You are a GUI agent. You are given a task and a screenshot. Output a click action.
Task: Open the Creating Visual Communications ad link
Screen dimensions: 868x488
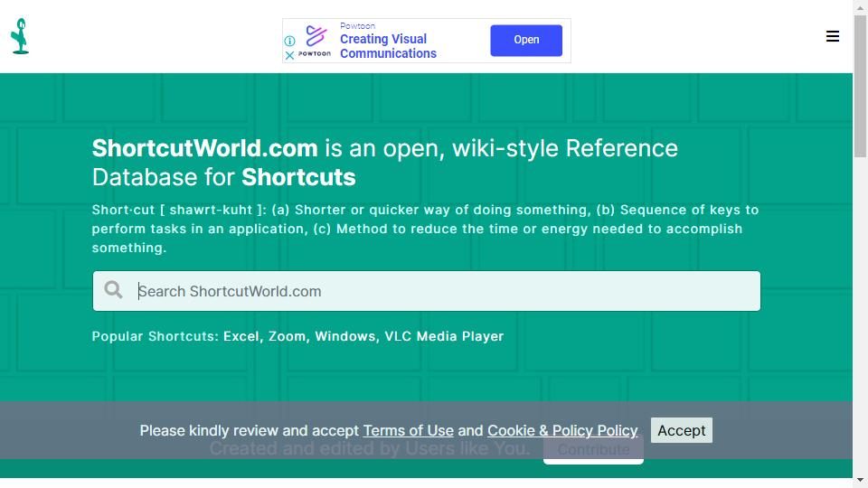coord(388,46)
